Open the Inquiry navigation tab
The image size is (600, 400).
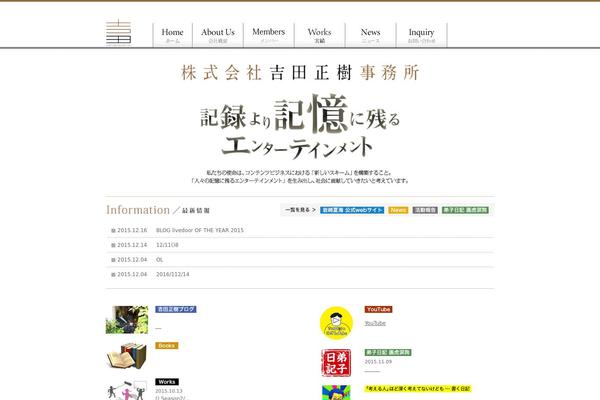tap(421, 35)
